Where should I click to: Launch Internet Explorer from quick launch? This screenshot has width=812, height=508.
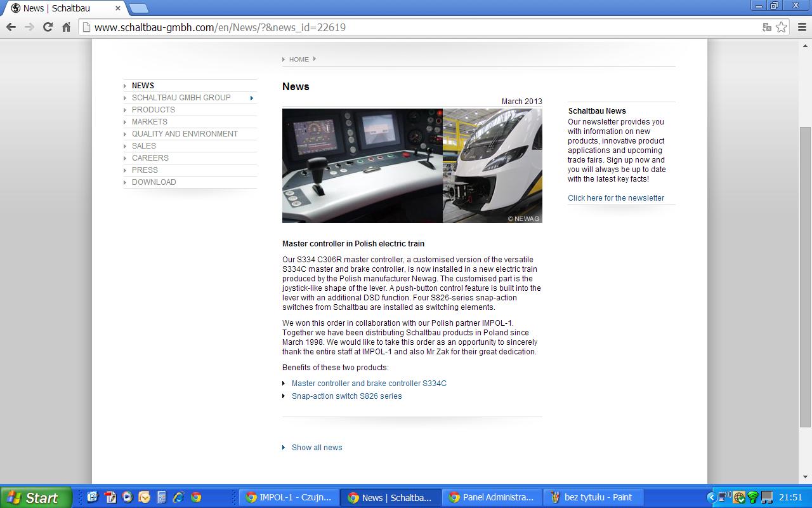point(179,497)
